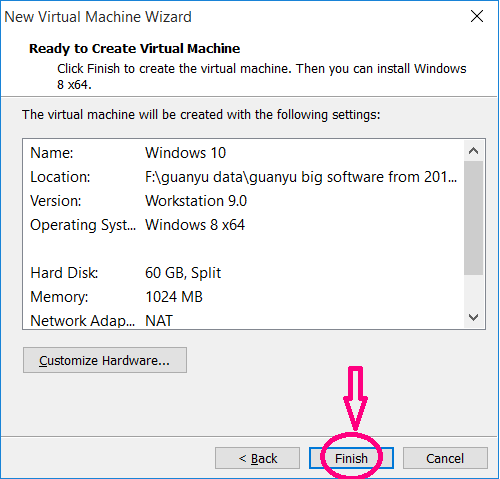This screenshot has height=479, width=500.
Task: Click the settings list scroll down arrow
Action: tap(473, 317)
